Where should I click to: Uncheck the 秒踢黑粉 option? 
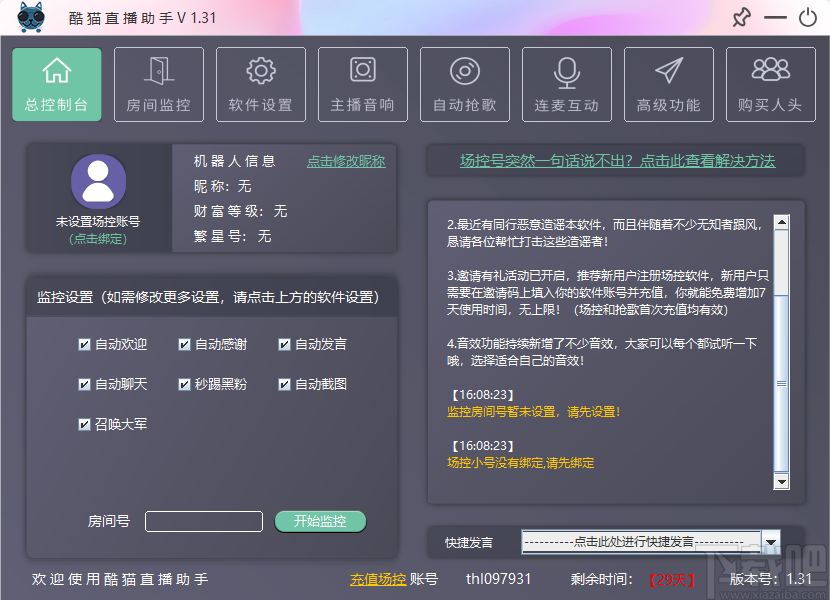point(185,384)
